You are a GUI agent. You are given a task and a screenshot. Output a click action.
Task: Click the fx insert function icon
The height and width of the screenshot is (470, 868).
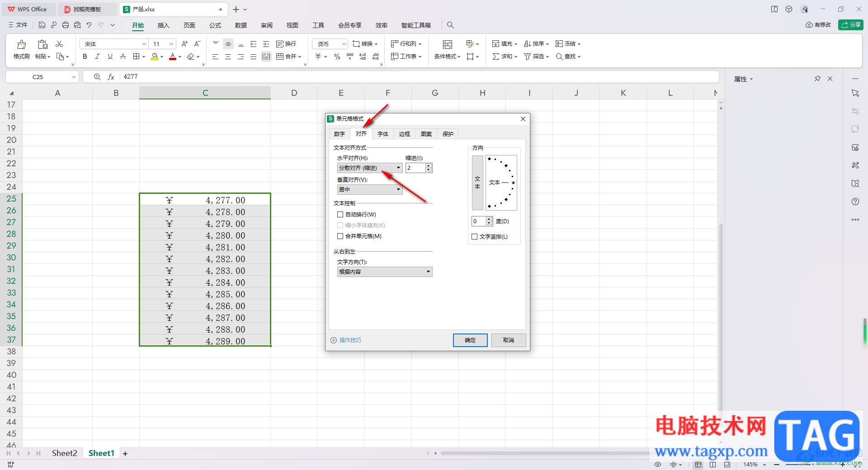click(111, 77)
